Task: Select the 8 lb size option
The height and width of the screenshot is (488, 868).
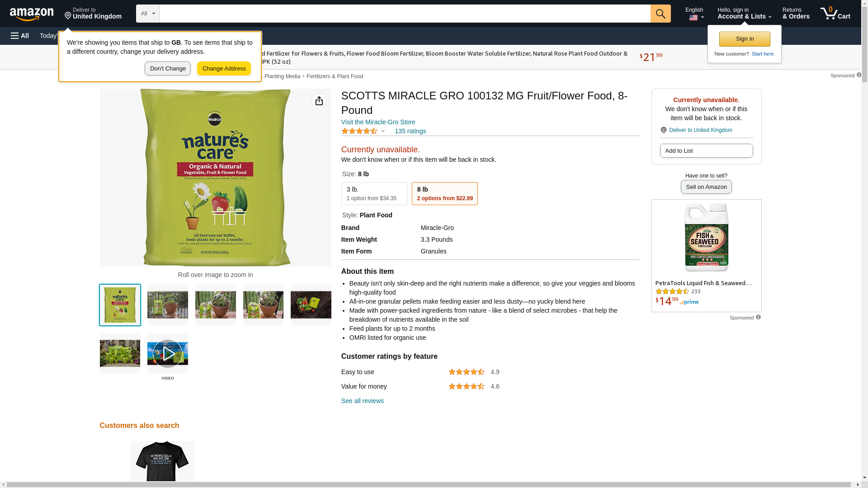Action: [444, 193]
